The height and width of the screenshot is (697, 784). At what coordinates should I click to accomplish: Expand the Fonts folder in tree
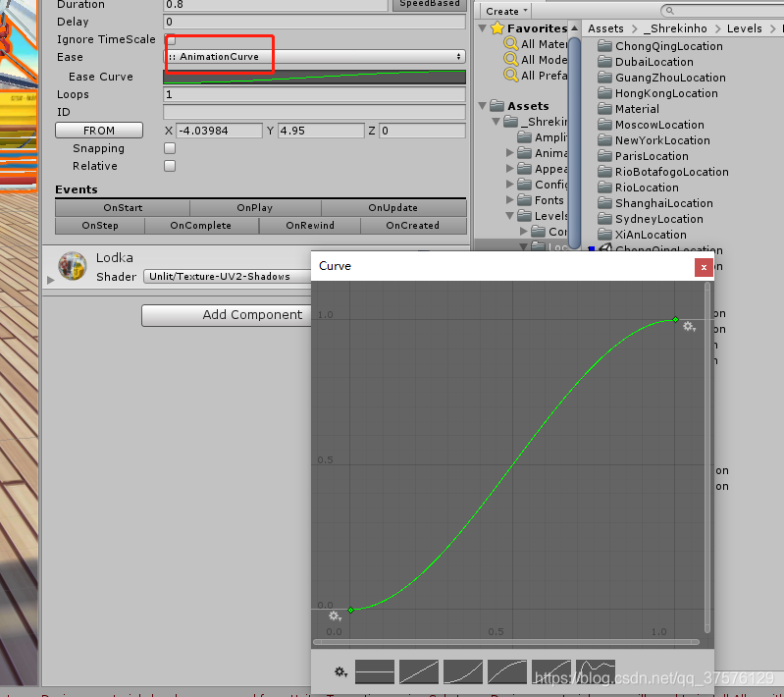[x=510, y=199]
